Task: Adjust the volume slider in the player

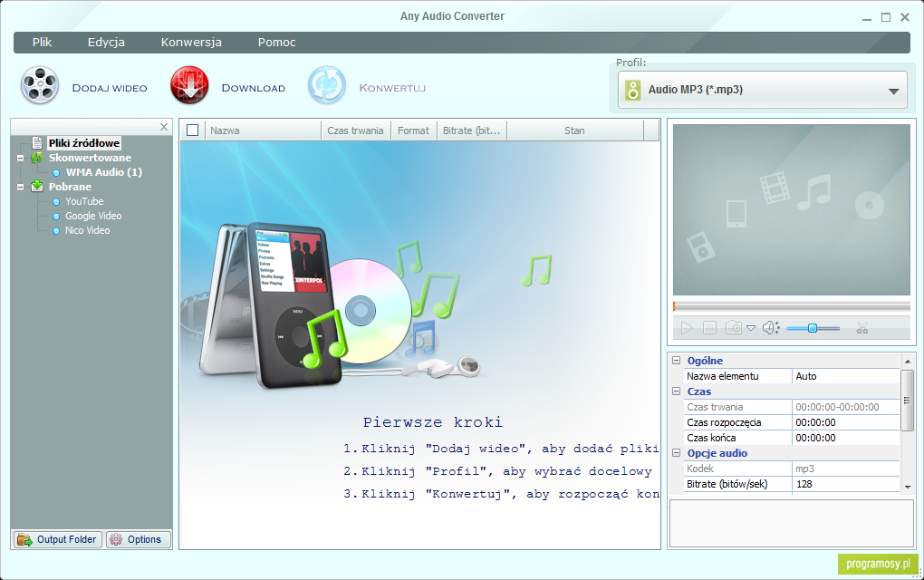Action: click(813, 328)
